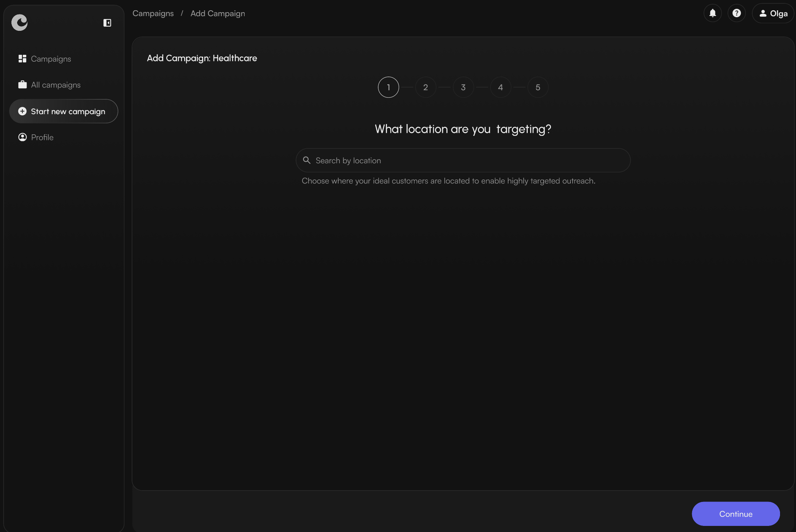Navigate to Campaigns breadcrumb link
This screenshot has height=532, width=796.
(153, 13)
